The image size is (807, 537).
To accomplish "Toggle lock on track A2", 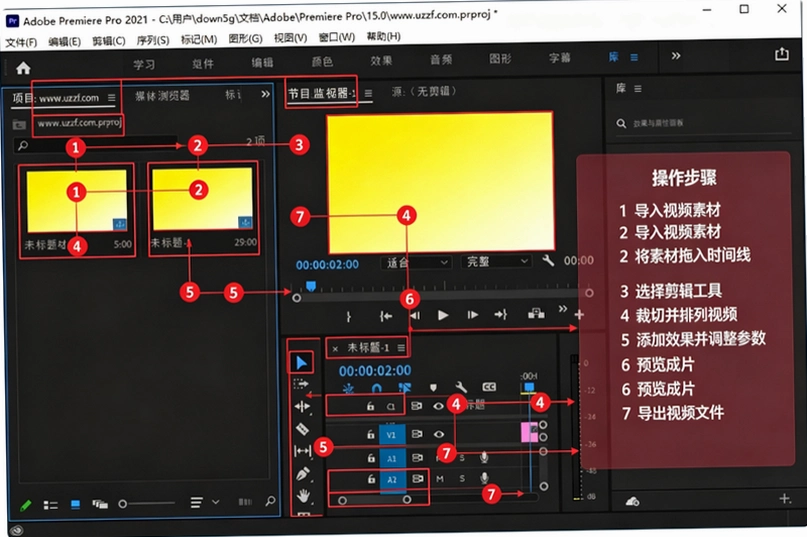I will click(x=371, y=479).
